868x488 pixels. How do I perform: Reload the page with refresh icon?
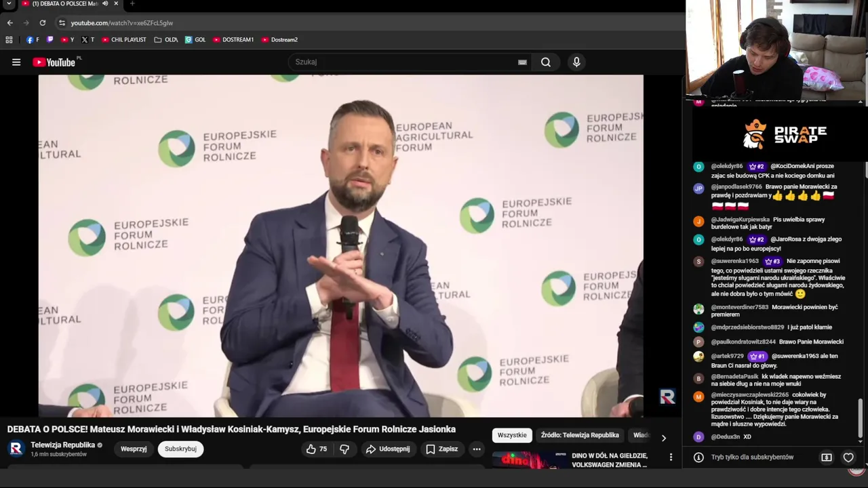pyautogui.click(x=42, y=22)
